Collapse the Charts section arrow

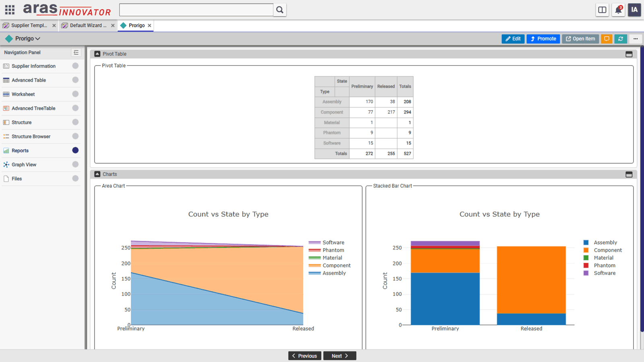(x=97, y=174)
